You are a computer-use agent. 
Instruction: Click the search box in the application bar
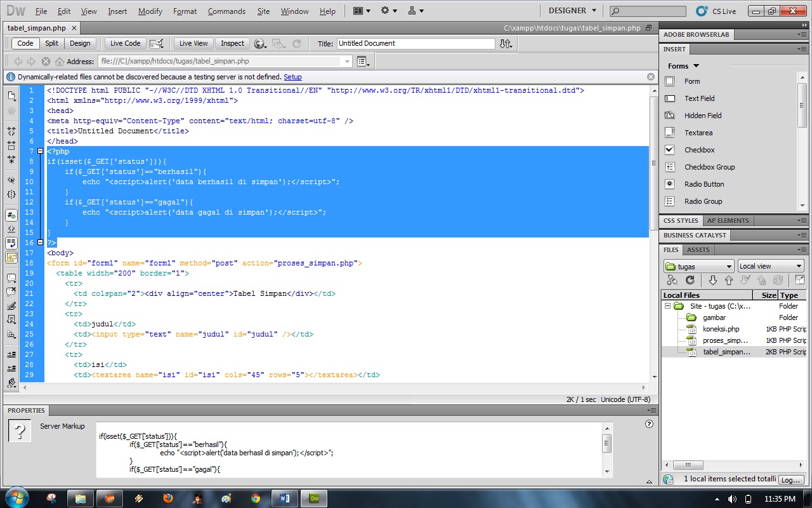click(x=648, y=11)
